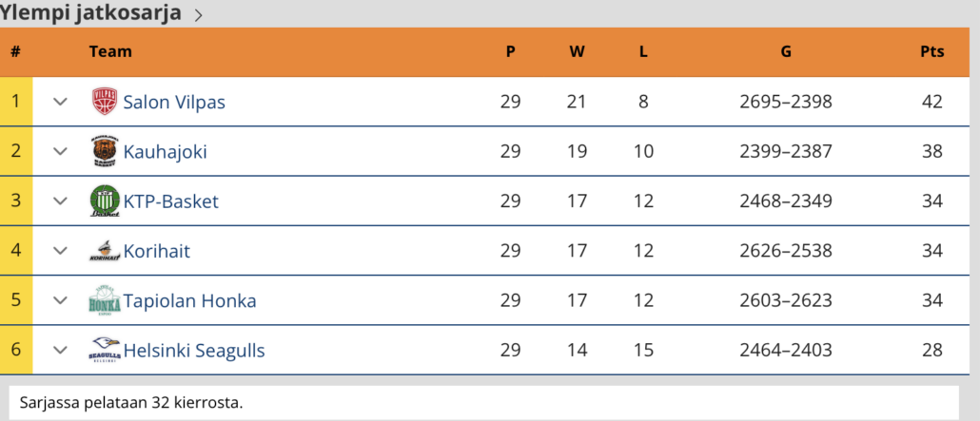980x421 pixels.
Task: Click the Tapiolan Honka logo
Action: pos(105,300)
